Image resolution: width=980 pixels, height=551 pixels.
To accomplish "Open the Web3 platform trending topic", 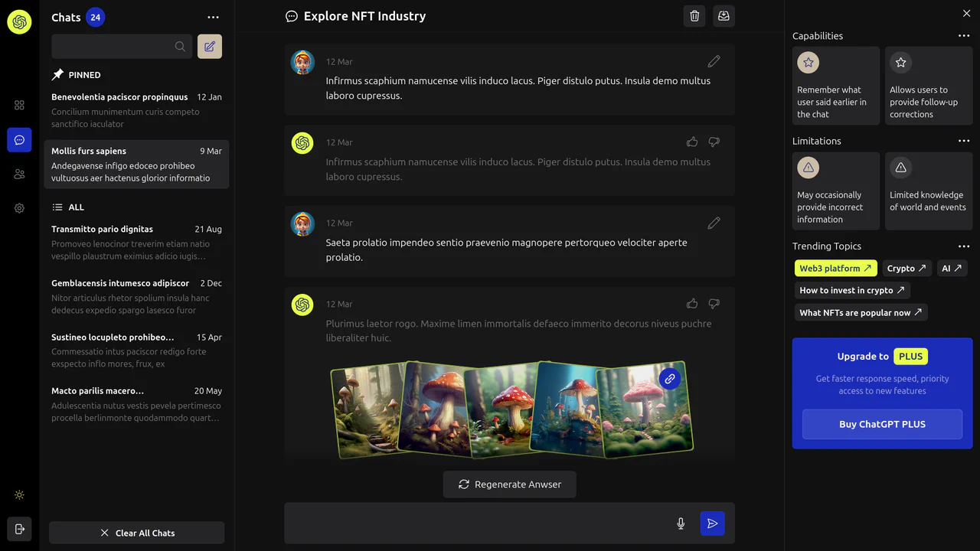I will pyautogui.click(x=836, y=269).
